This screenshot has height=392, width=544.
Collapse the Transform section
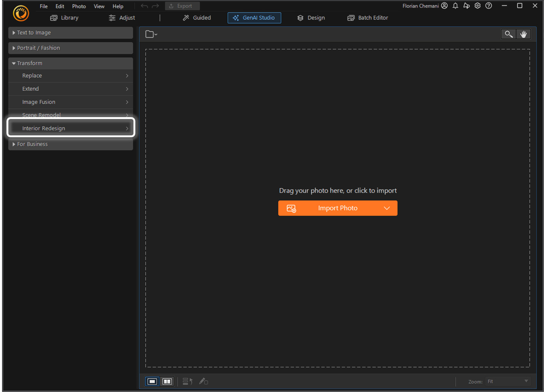[30, 63]
